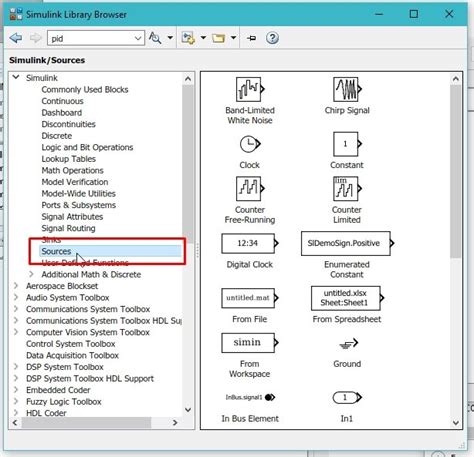Select the Sources library item

(x=56, y=251)
